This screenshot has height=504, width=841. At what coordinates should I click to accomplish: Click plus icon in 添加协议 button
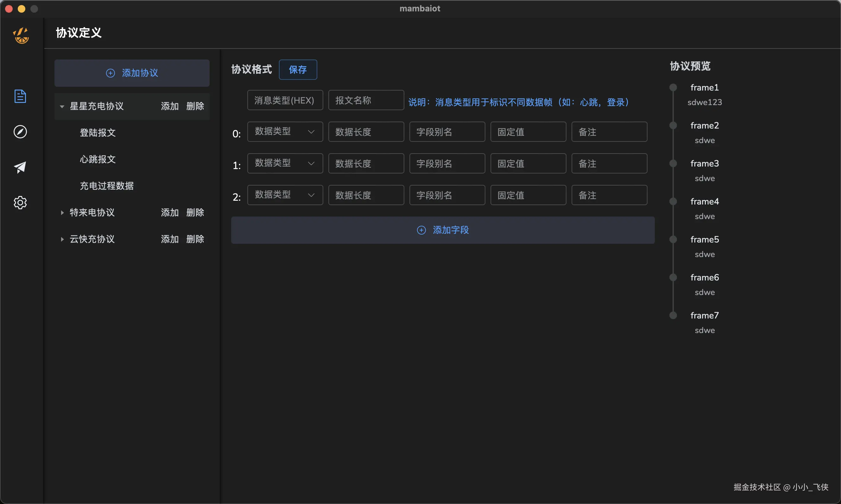point(111,73)
